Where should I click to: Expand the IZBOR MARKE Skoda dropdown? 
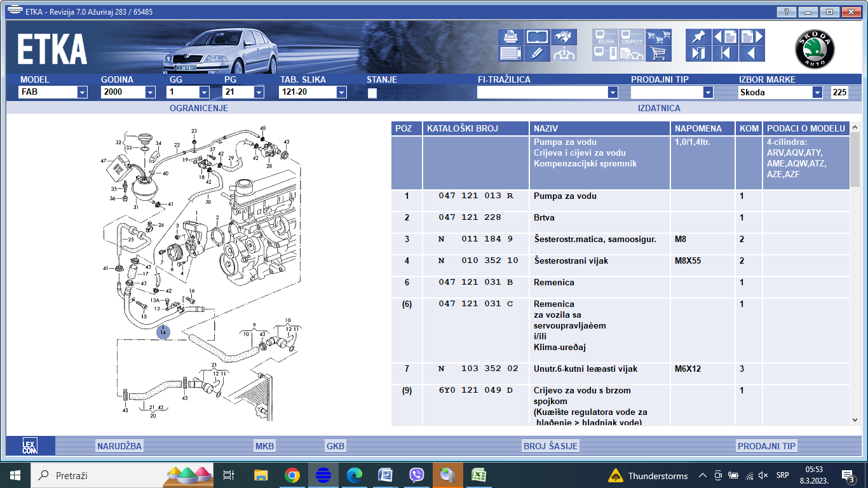point(817,92)
